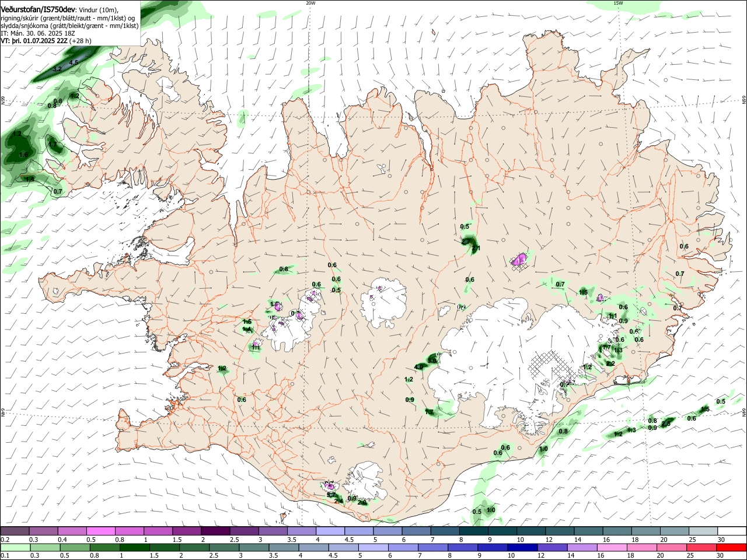Click the light green rain swatch between 0.1 and 0.3

pos(15,547)
